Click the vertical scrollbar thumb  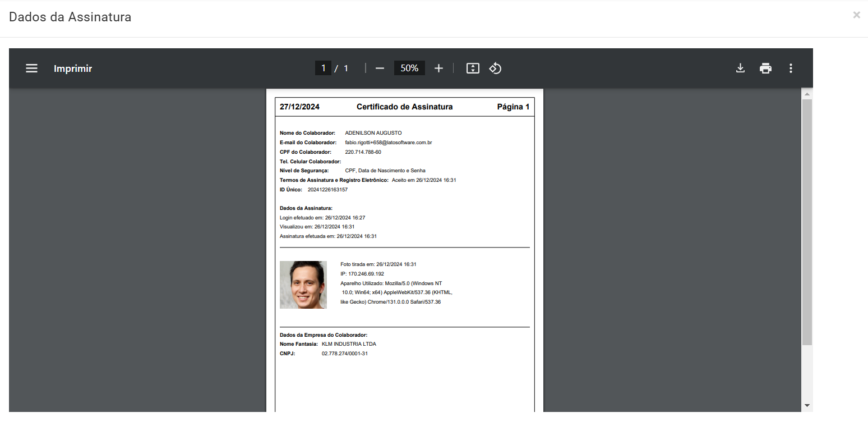tap(807, 222)
